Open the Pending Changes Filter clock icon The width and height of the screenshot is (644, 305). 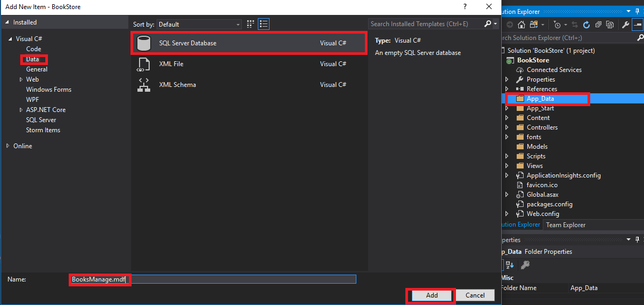point(557,25)
